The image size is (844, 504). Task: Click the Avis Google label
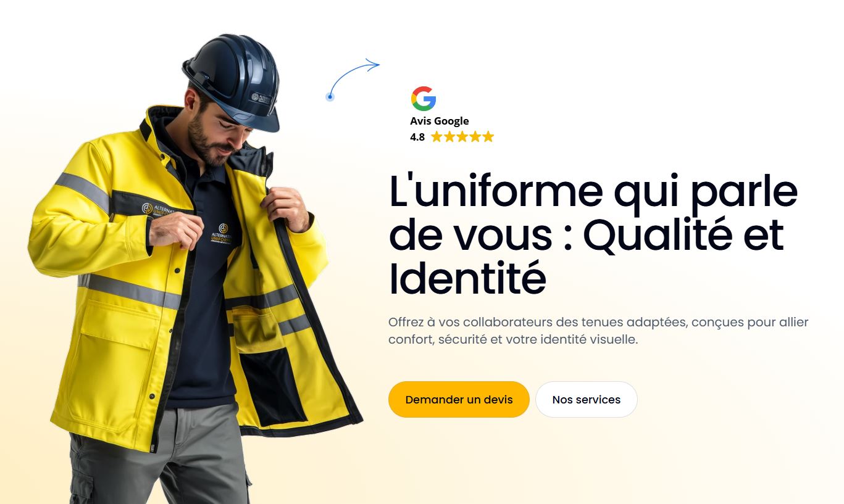pyautogui.click(x=440, y=121)
